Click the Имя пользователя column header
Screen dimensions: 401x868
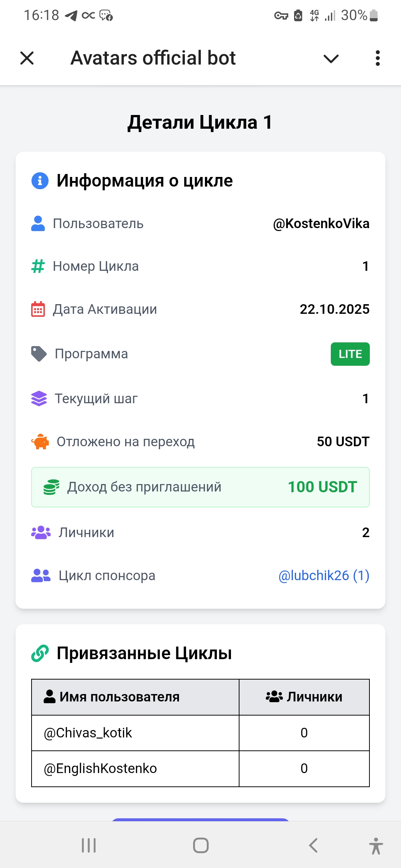pos(119,697)
